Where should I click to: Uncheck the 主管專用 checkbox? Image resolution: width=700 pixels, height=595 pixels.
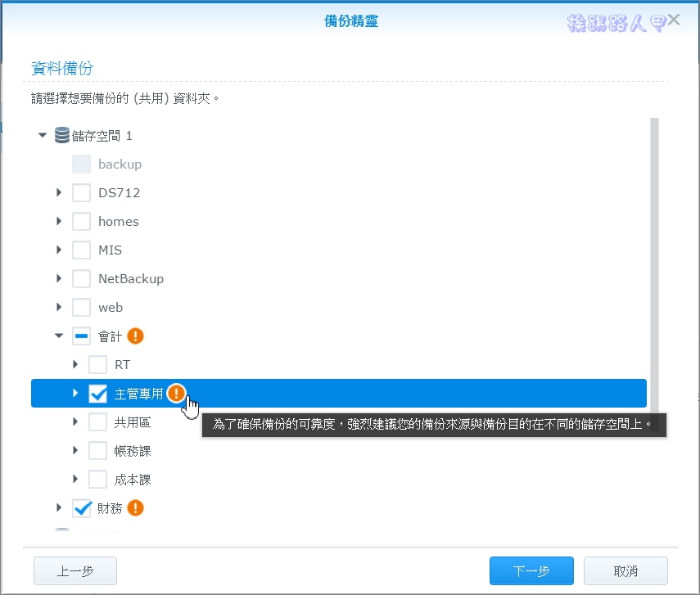coord(97,393)
